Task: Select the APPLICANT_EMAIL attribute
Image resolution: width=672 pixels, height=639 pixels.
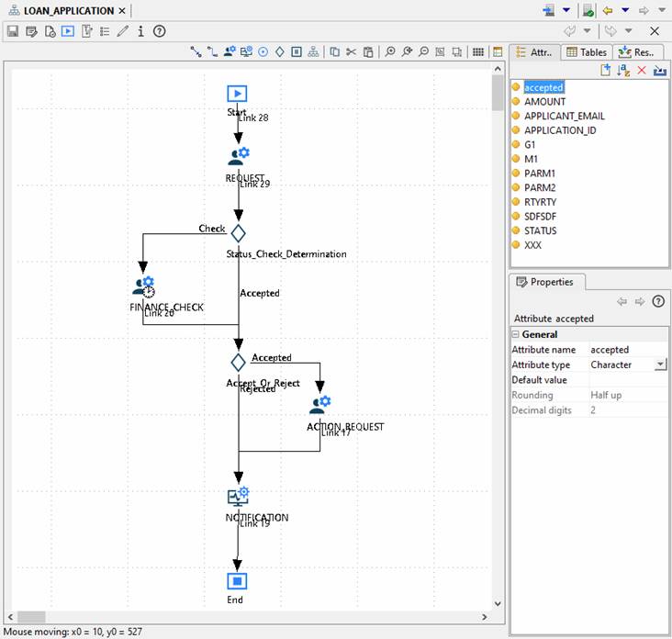Action: coord(564,116)
